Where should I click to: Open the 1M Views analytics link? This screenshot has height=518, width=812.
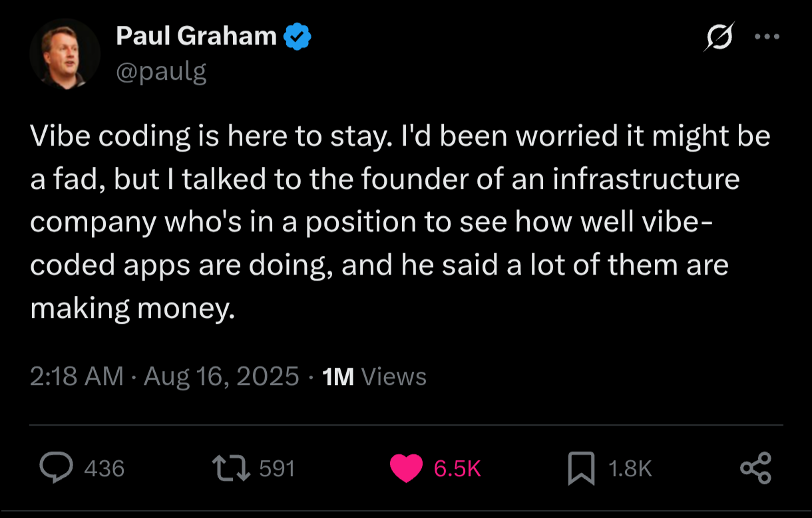click(374, 377)
